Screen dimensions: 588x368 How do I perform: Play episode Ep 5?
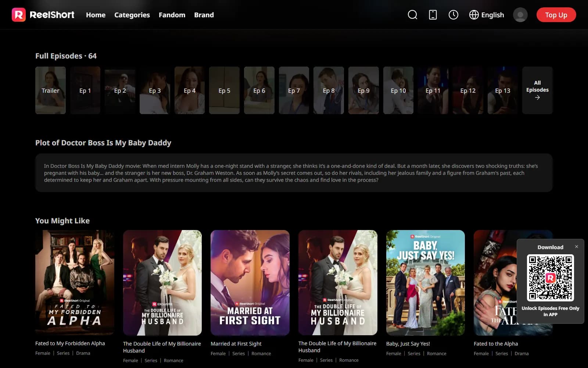click(224, 90)
